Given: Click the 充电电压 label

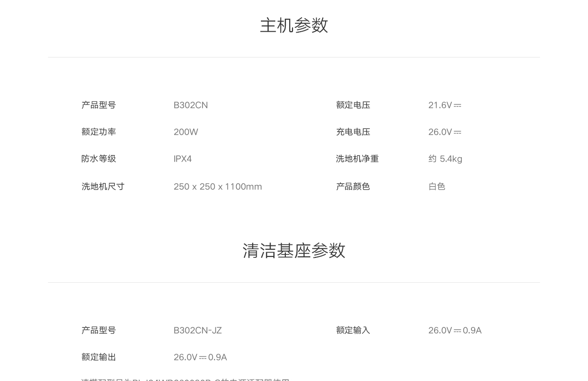Looking at the screenshot, I should tap(353, 132).
